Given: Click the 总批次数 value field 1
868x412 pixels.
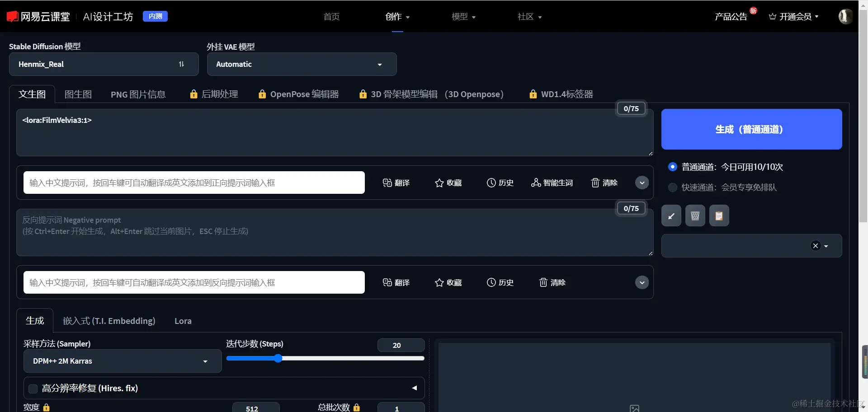Looking at the screenshot, I should [x=401, y=407].
